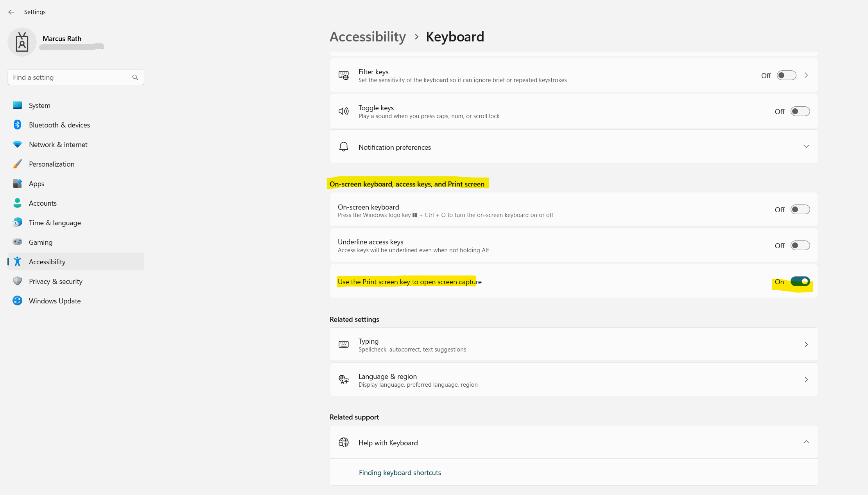Click the Network & internet wifi icon

[17, 144]
